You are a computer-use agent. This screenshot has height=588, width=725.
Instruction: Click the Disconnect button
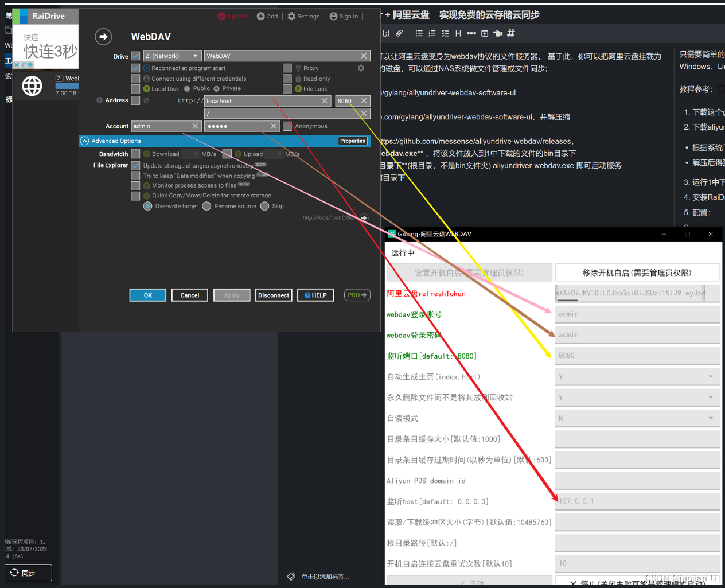click(x=274, y=295)
